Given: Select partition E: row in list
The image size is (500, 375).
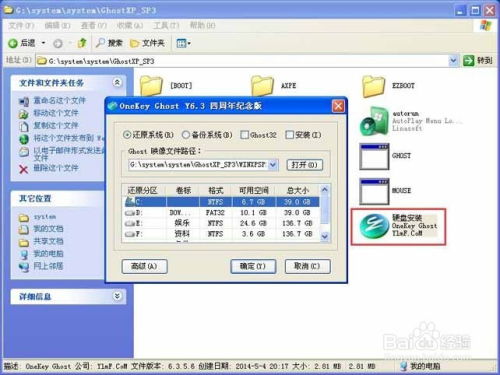Looking at the screenshot, I should coord(221,223).
